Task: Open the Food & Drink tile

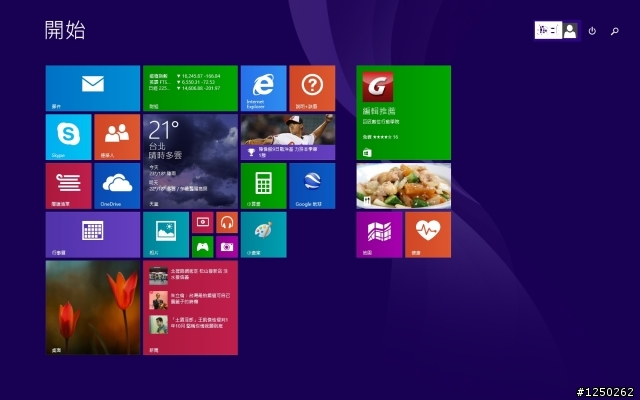Action: pyautogui.click(x=404, y=186)
